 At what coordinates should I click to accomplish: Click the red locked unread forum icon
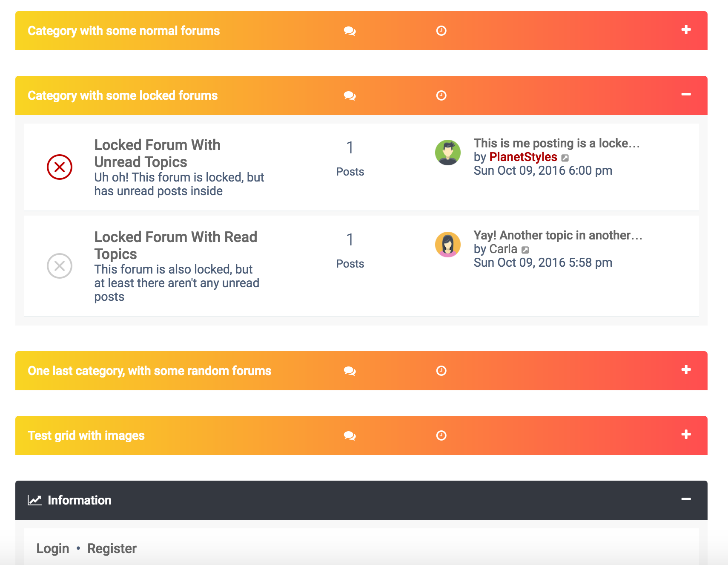[x=60, y=167]
